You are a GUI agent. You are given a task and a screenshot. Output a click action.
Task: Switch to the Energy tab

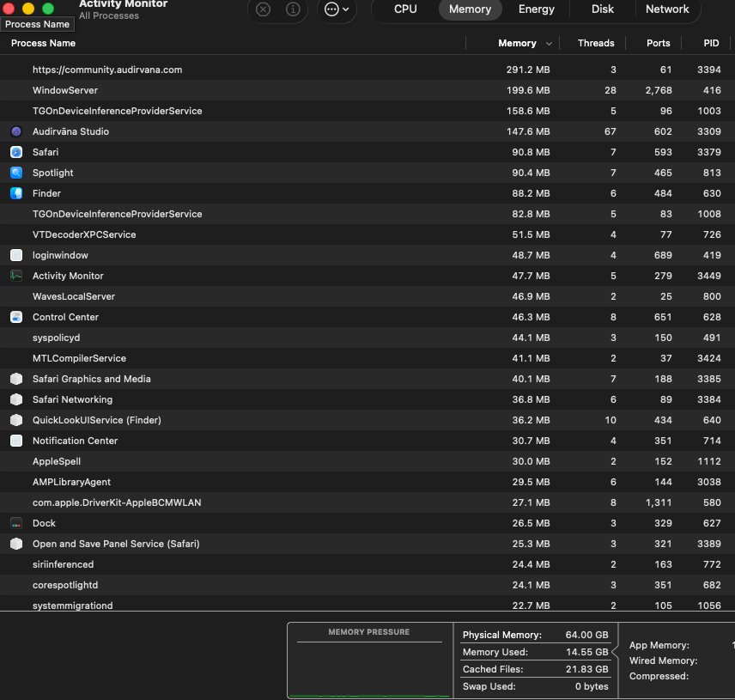[x=537, y=9]
